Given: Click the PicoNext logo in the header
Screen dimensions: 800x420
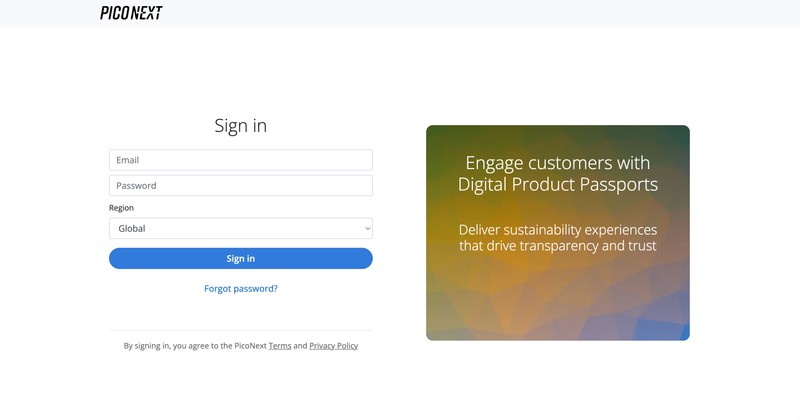Looking at the screenshot, I should click(131, 13).
